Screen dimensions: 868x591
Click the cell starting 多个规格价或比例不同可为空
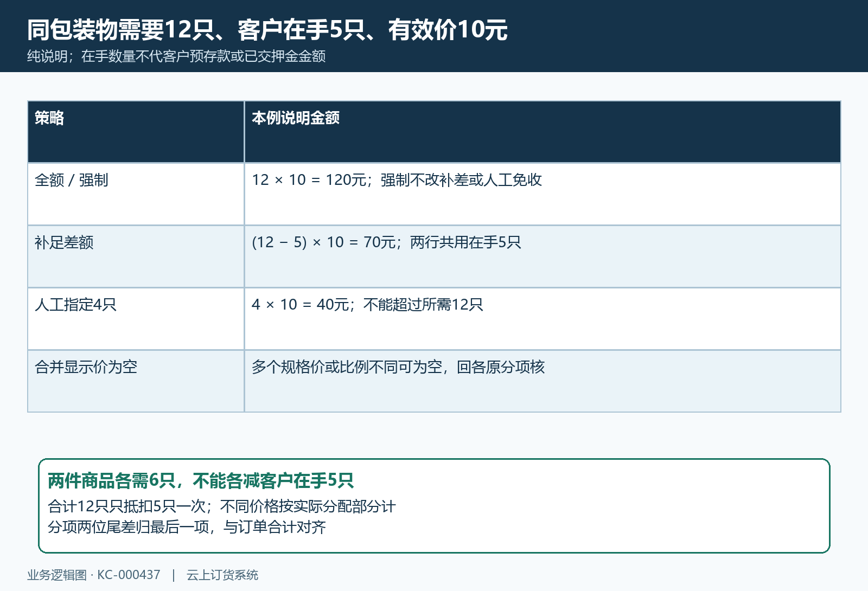[542, 381]
